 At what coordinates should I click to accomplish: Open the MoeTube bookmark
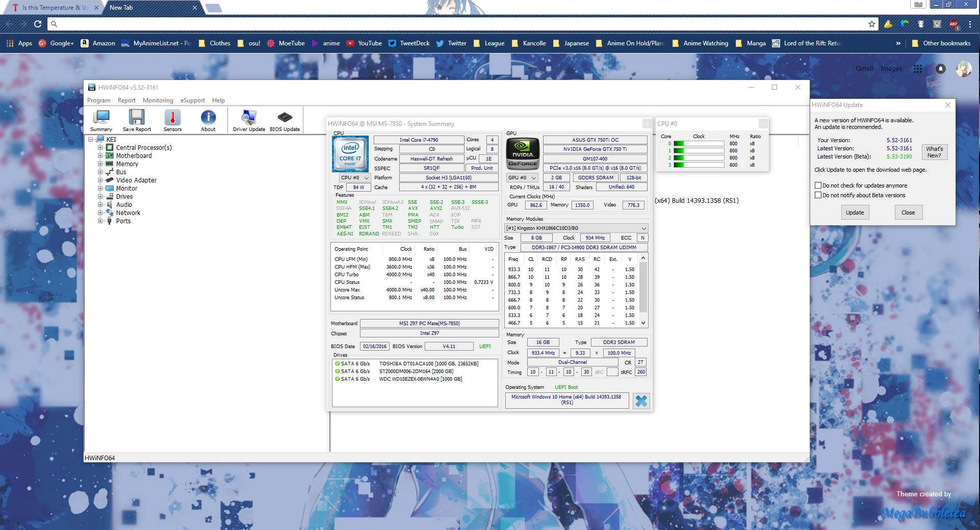click(286, 43)
